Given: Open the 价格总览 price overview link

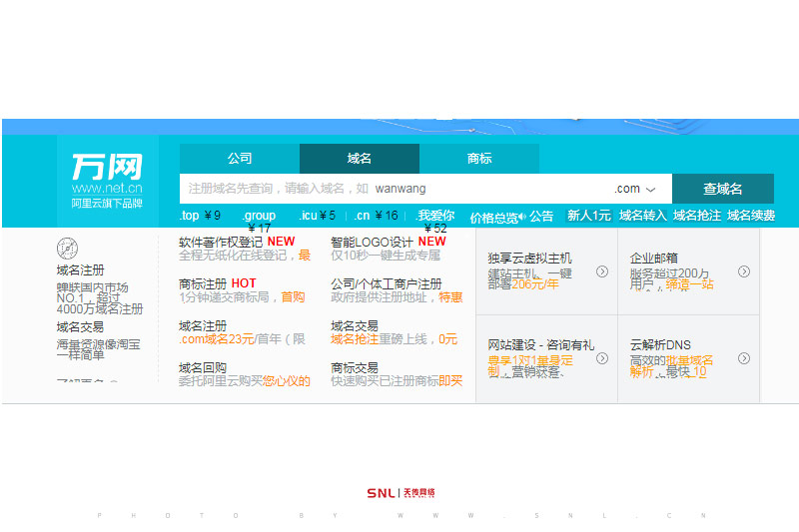Looking at the screenshot, I should point(493,218).
